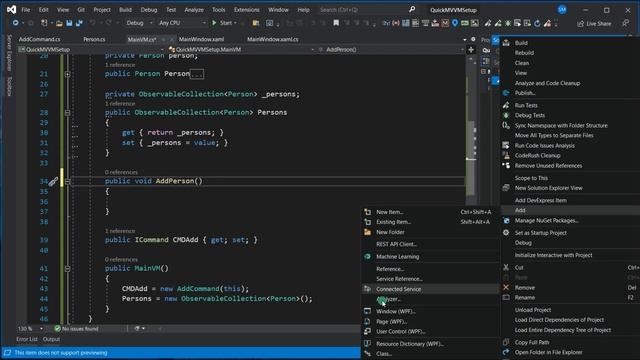This screenshot has height=360, width=640.
Task: Click the red Remove X icon
Action: coord(506,287)
